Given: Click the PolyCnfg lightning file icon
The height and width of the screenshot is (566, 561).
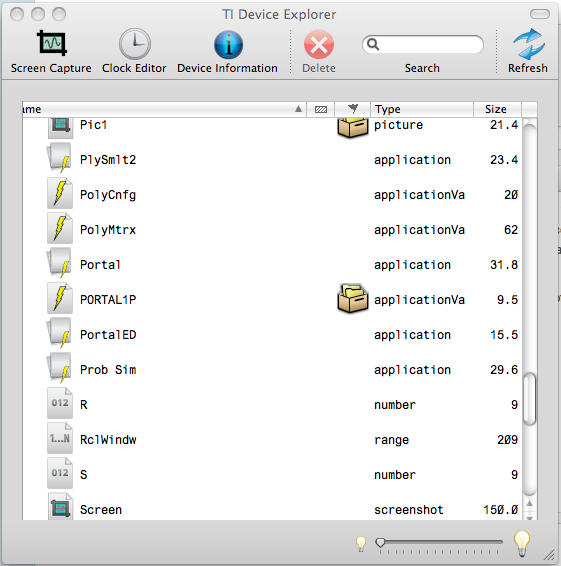Looking at the screenshot, I should pos(60,193).
